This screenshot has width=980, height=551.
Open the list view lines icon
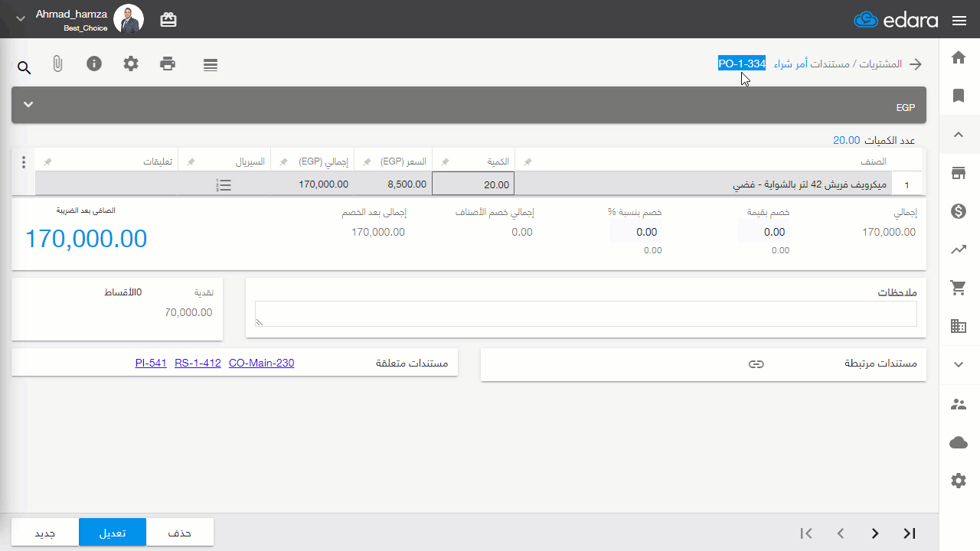211,65
